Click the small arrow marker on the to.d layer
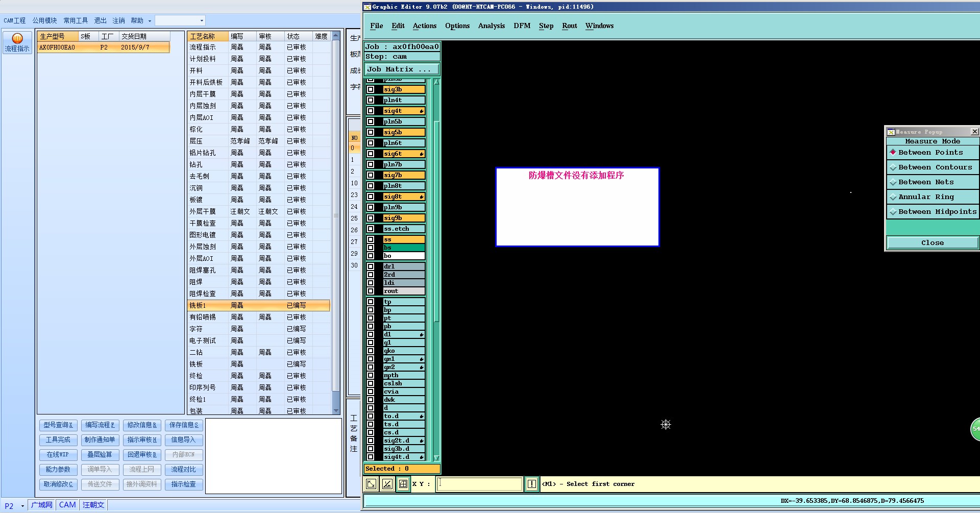The height and width of the screenshot is (513, 980). [422, 416]
